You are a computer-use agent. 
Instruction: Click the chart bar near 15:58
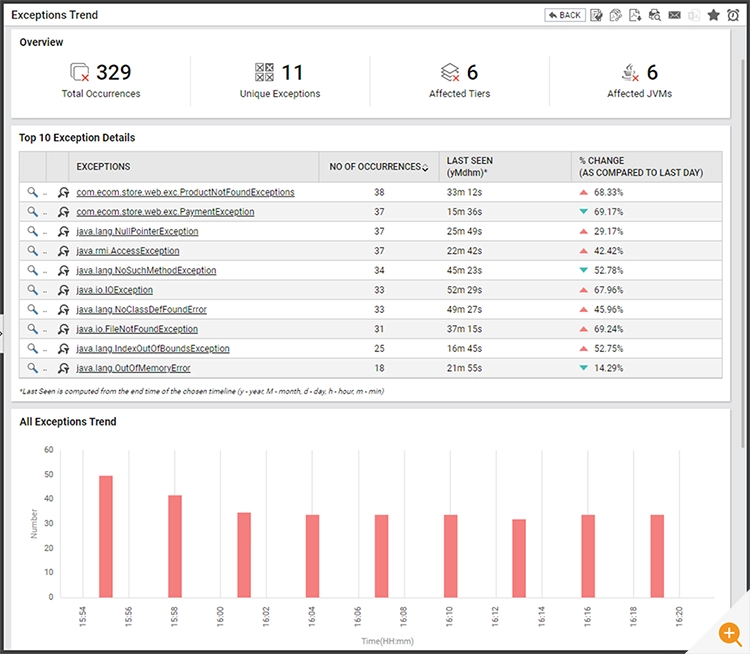(x=175, y=546)
